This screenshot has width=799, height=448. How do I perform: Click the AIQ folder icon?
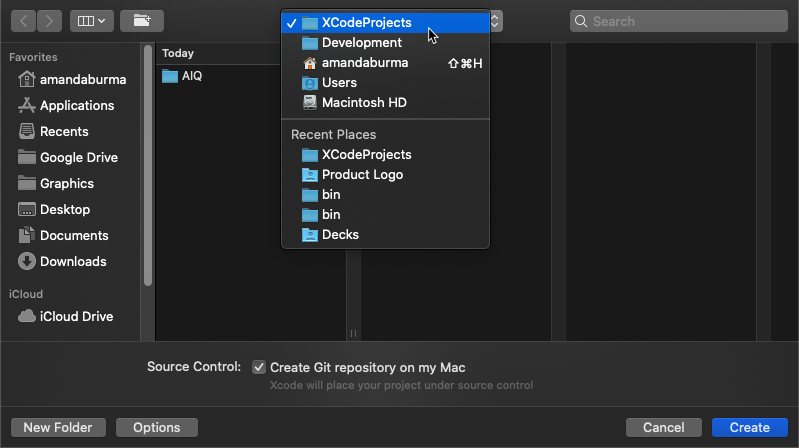170,76
